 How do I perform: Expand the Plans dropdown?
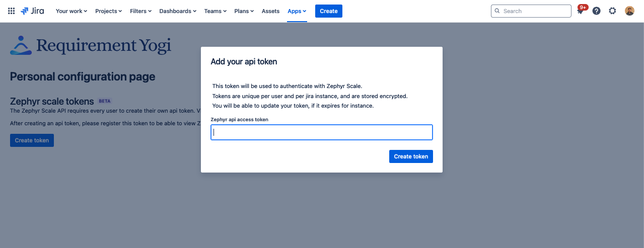244,11
